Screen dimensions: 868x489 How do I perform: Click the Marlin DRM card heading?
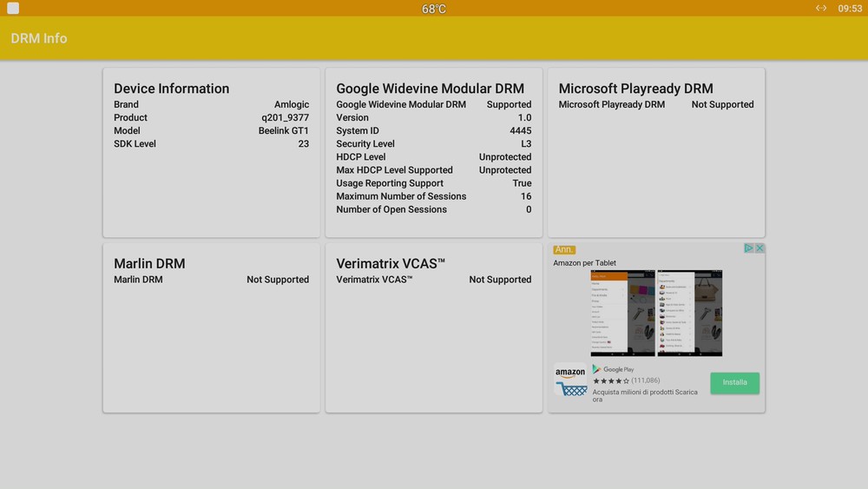[149, 263]
